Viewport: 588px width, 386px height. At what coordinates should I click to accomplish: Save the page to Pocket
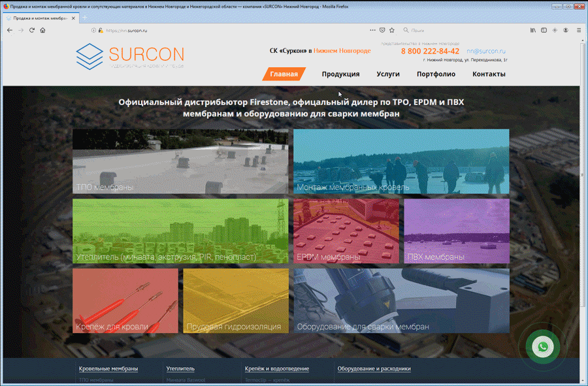pyautogui.click(x=382, y=30)
